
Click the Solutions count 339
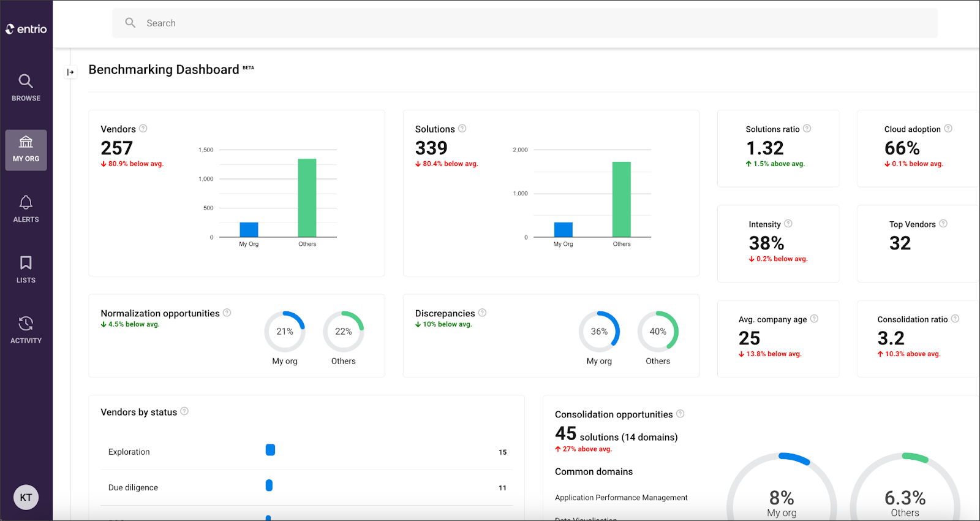(431, 148)
